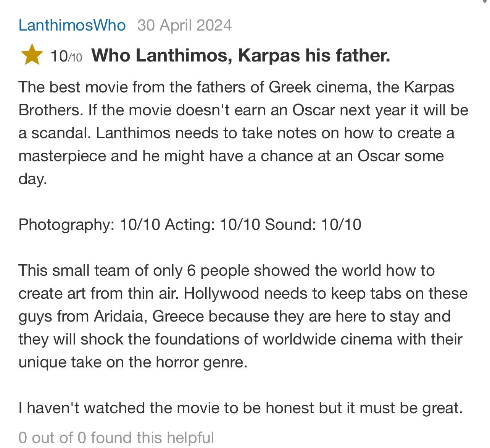The image size is (490, 448).
Task: Click the gold star rating icon
Action: pos(32,55)
